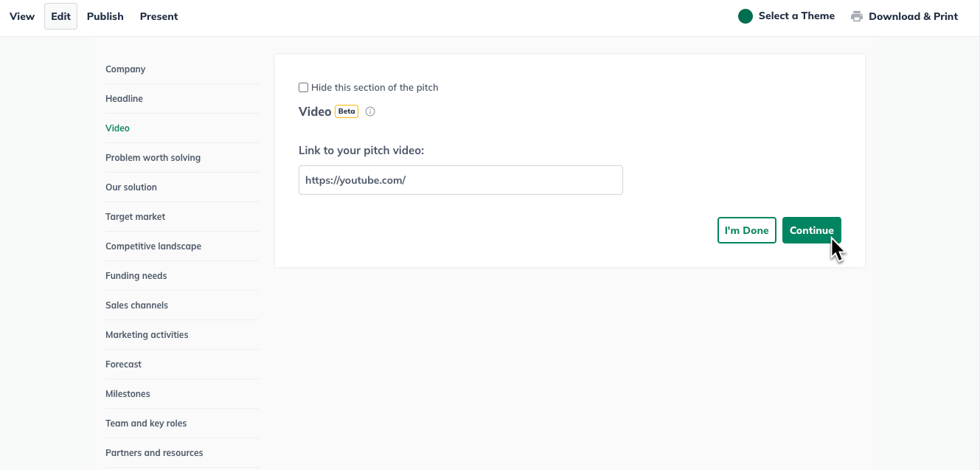Open the Headline section
Screen dimensions: 980x470
coord(124,99)
